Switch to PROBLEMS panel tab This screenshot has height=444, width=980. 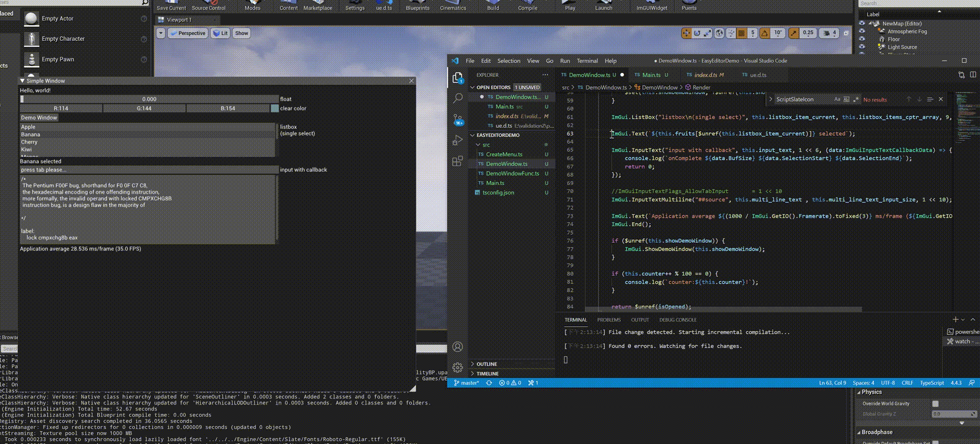coord(609,320)
